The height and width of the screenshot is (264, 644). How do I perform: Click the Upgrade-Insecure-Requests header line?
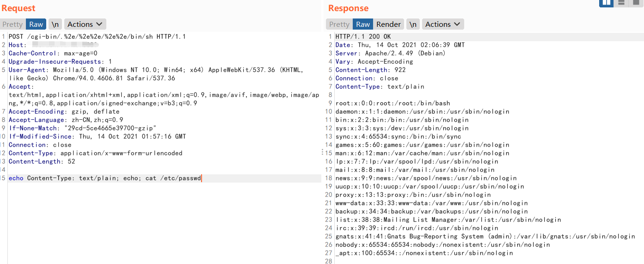click(60, 61)
